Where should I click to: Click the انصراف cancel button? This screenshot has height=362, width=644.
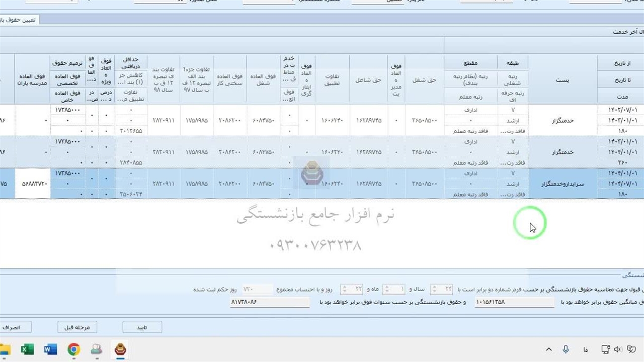13,327
